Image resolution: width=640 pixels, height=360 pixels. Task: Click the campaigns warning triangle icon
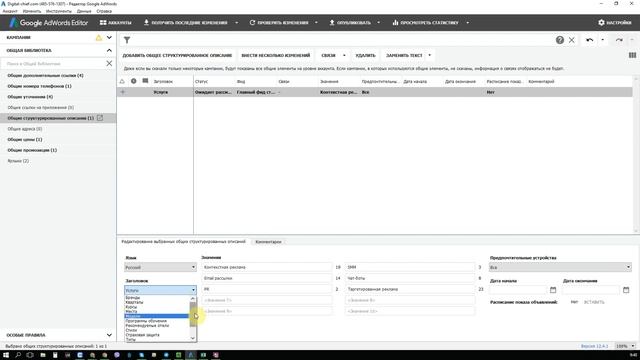point(99,38)
